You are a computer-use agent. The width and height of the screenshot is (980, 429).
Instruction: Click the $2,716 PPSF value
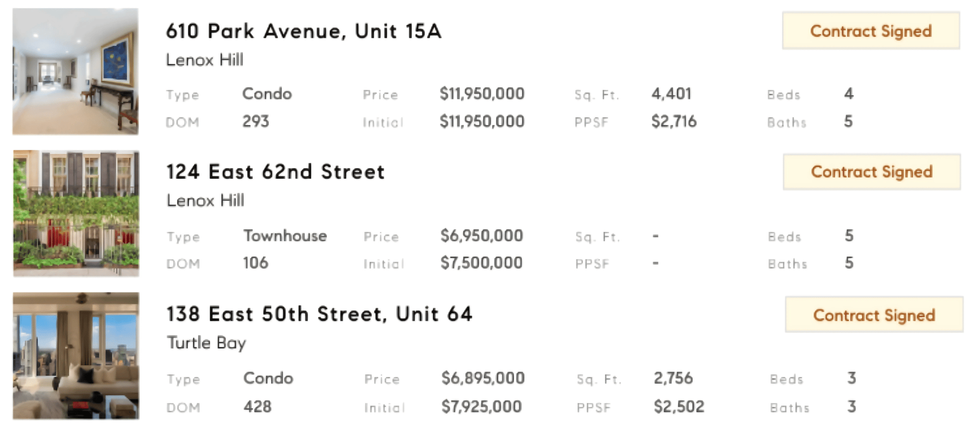pos(674,121)
